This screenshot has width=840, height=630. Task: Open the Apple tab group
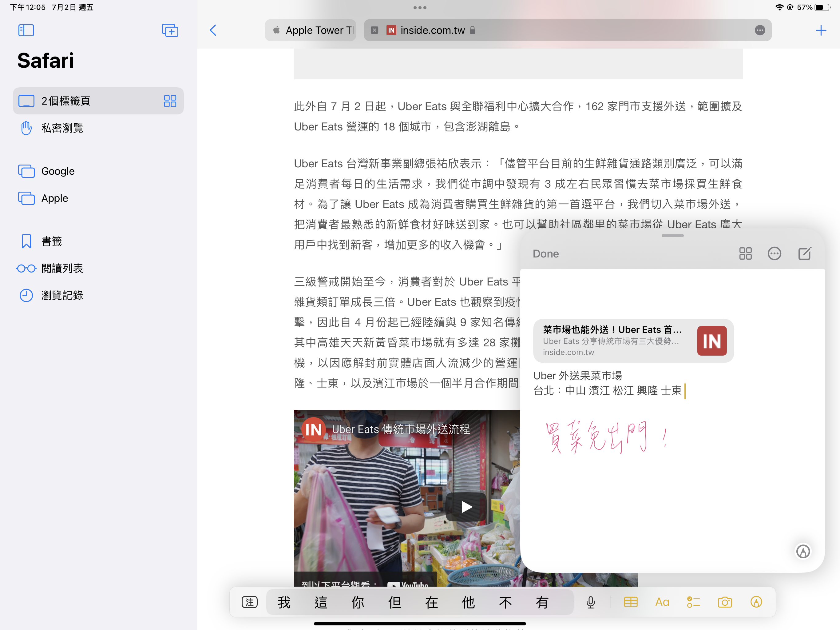[98, 198]
